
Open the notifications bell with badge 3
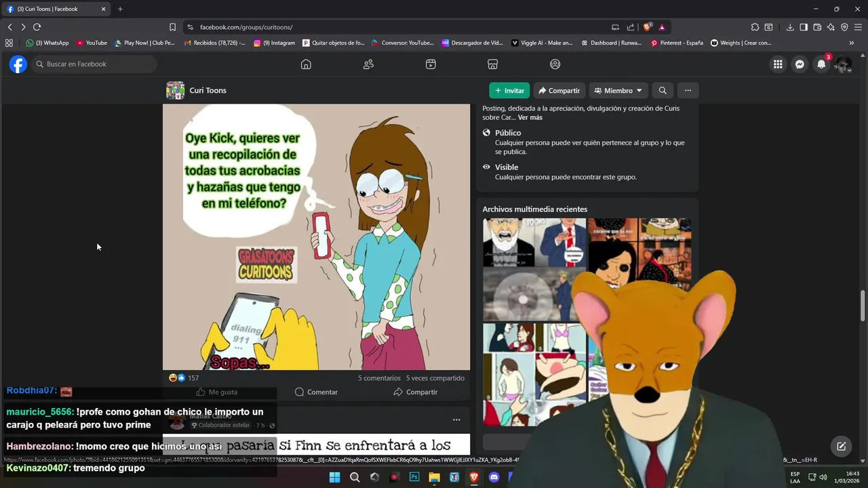pos(821,64)
